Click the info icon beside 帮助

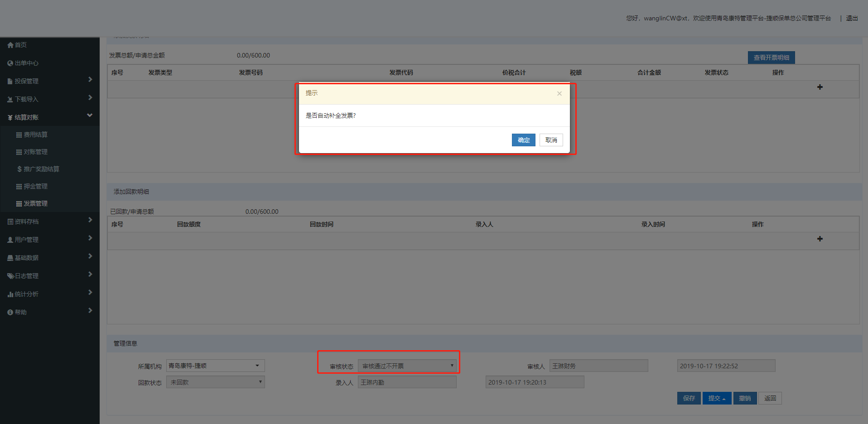coord(10,312)
